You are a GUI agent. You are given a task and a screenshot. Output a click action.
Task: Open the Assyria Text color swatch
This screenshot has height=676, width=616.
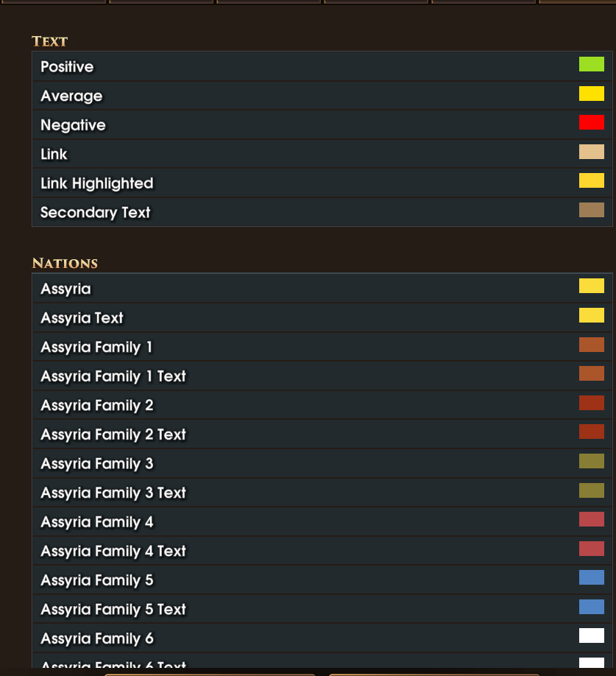pos(591,315)
